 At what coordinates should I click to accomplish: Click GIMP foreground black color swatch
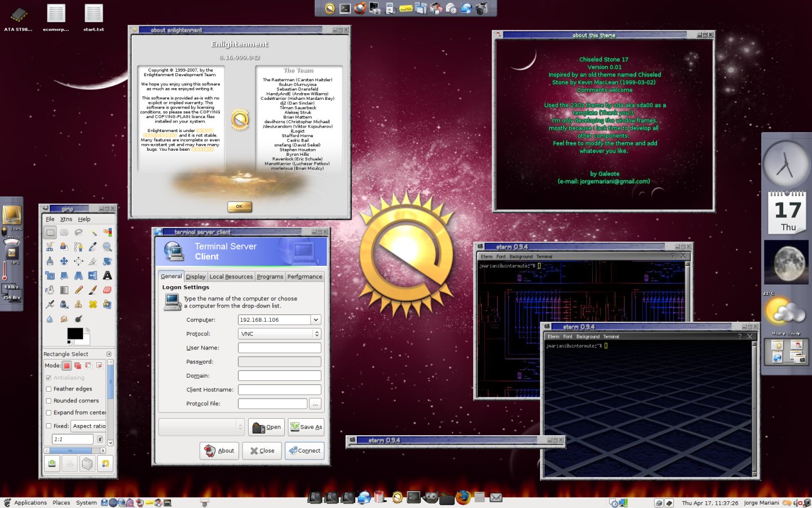[x=74, y=333]
